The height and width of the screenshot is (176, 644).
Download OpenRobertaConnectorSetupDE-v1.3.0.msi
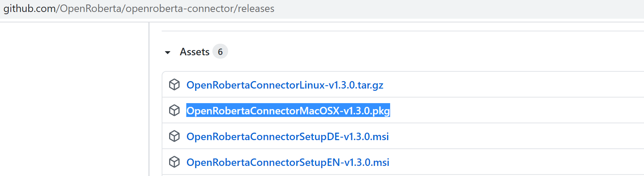click(287, 137)
